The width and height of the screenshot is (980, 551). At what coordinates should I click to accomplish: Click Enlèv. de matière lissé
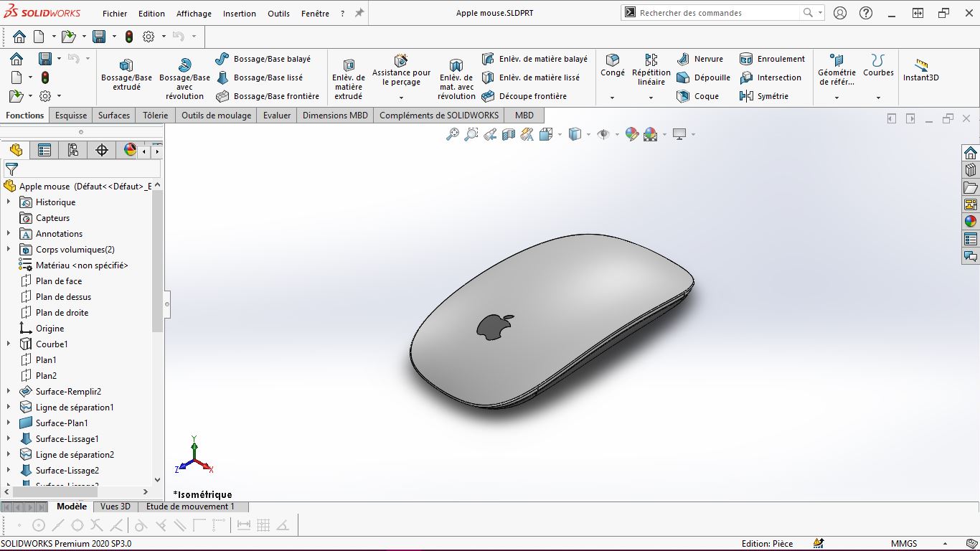(530, 77)
